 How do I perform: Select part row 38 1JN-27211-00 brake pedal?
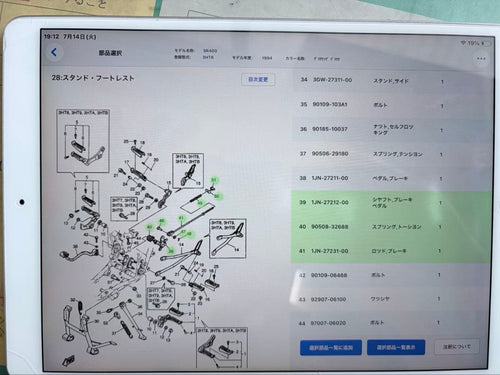pyautogui.click(x=391, y=178)
